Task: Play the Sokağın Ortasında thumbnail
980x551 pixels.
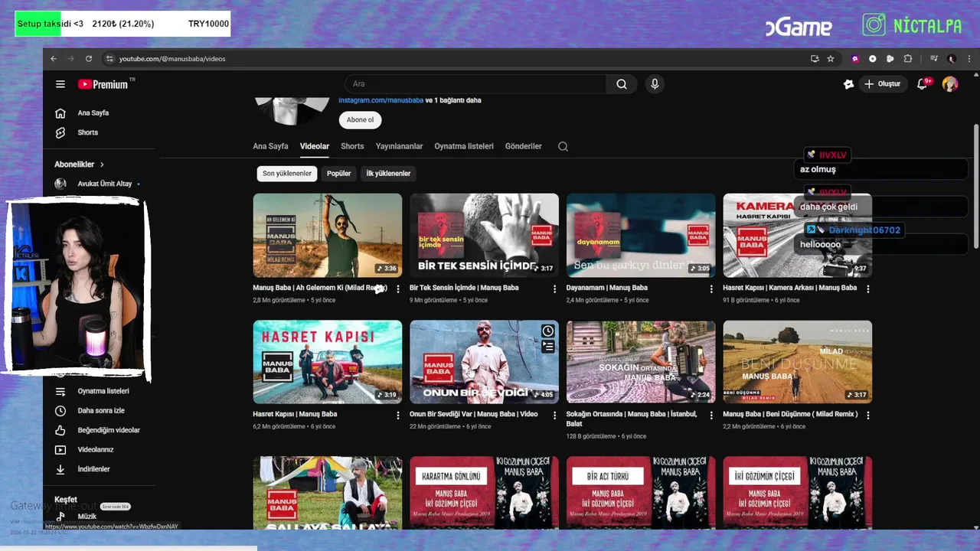Action: coord(641,362)
